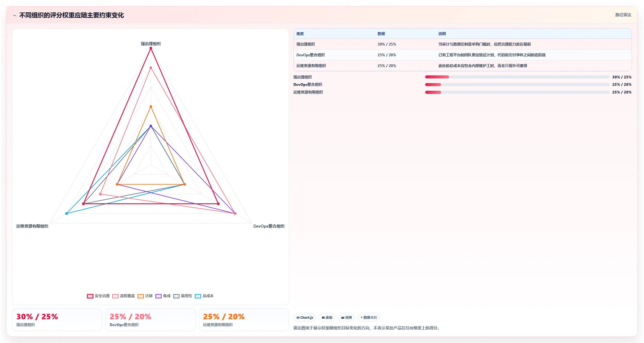The height and width of the screenshot is (343, 644).
Task: Open the 25% / 20% 运维资源有限组织 data card
Action: click(x=244, y=320)
